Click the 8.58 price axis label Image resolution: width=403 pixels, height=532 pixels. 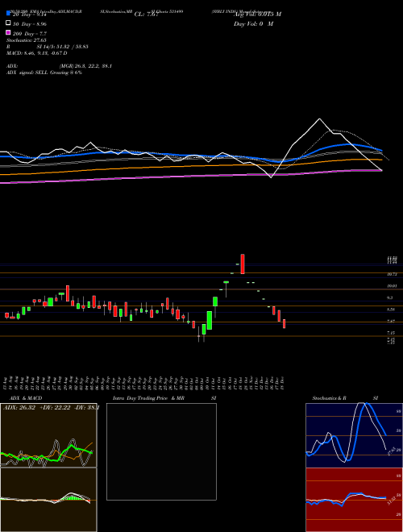pyautogui.click(x=393, y=310)
